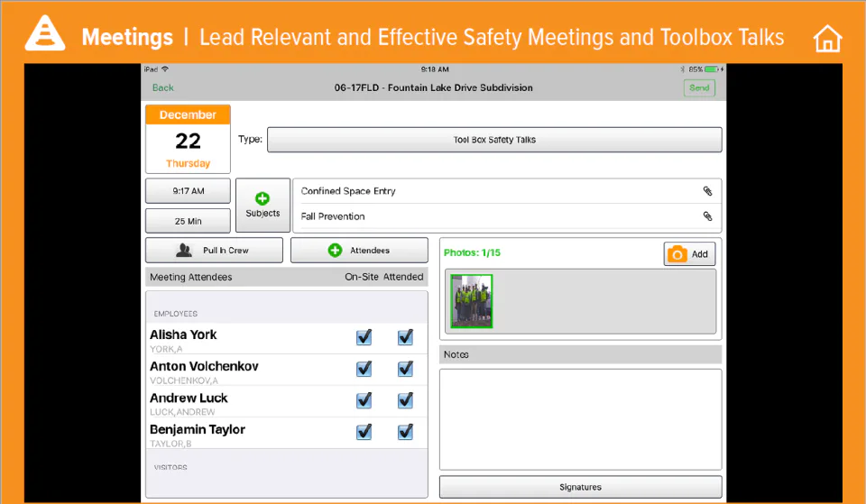The image size is (866, 504).
Task: Open the Signatures button
Action: click(x=580, y=487)
